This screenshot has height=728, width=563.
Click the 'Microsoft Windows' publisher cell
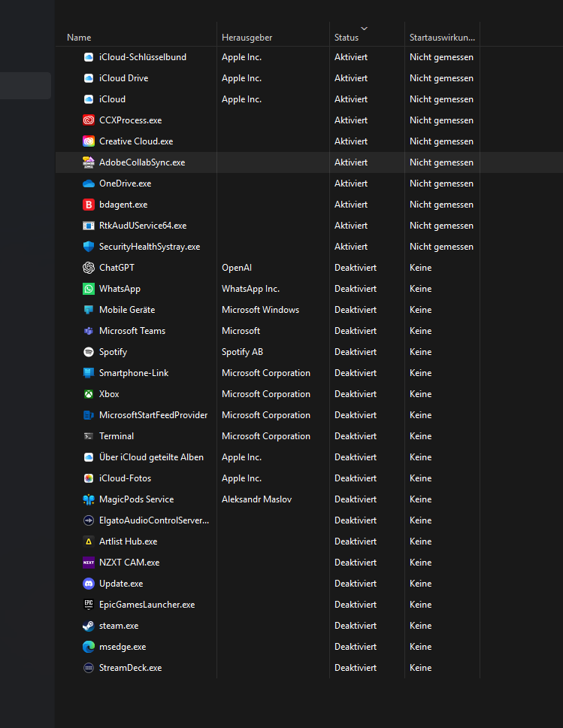[x=260, y=310]
